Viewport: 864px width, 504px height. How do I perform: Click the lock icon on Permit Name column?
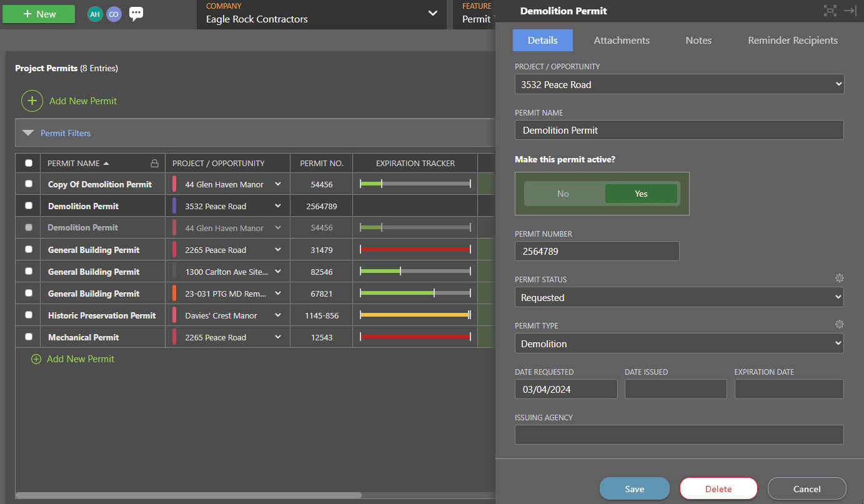154,163
